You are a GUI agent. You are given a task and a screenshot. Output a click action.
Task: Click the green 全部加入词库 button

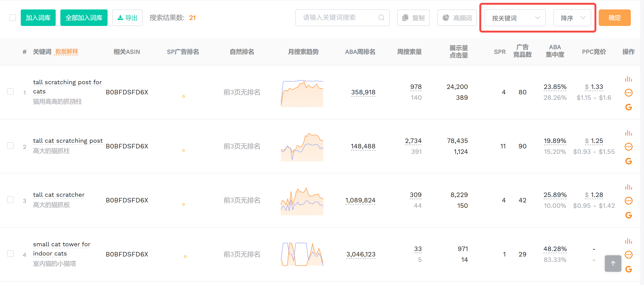pos(84,18)
